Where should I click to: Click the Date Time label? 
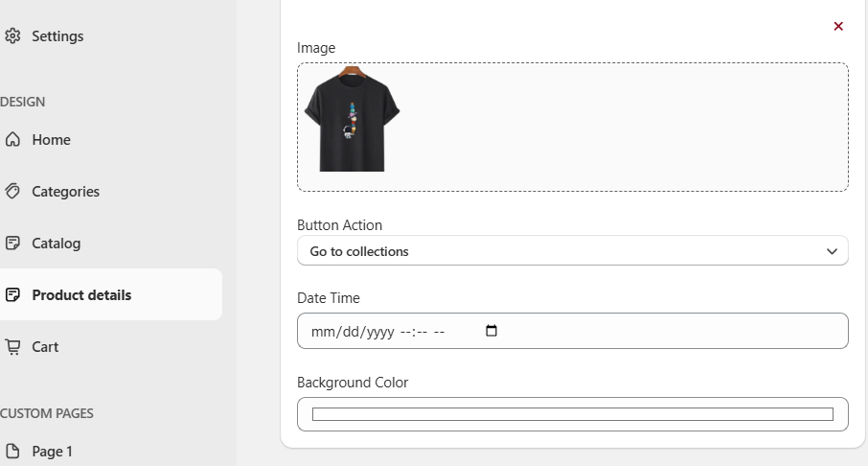click(329, 298)
